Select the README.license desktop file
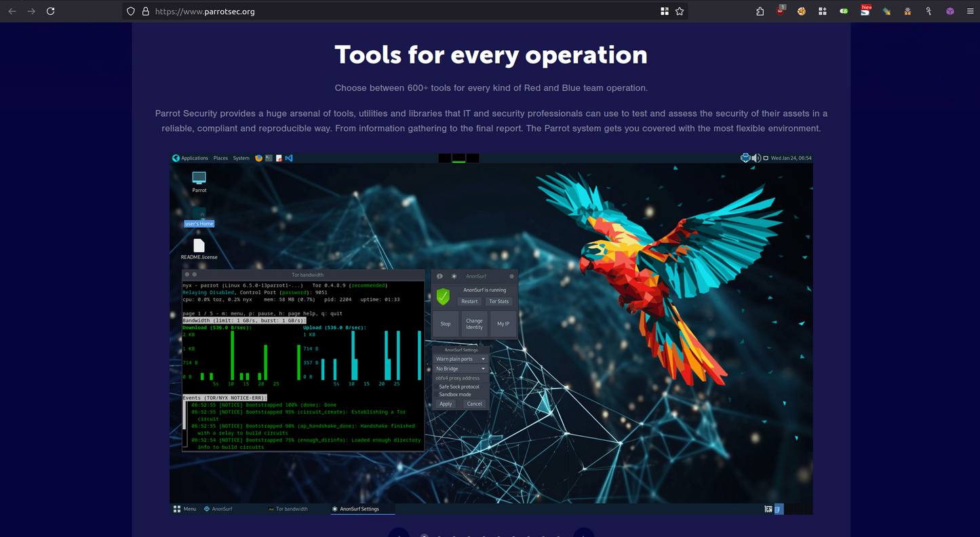 (x=199, y=250)
